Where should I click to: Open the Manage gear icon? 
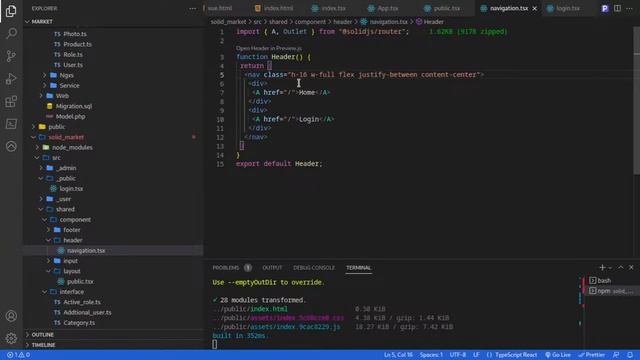(11, 338)
